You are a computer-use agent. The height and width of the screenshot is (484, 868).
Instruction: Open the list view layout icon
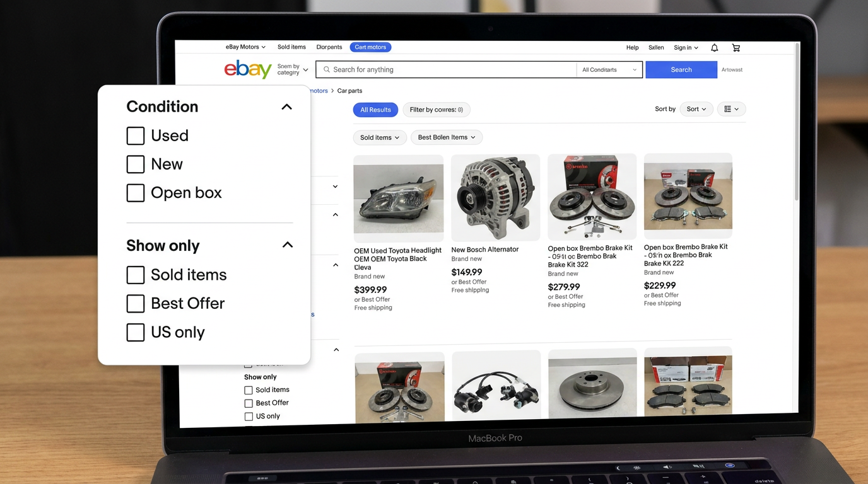[x=732, y=109]
